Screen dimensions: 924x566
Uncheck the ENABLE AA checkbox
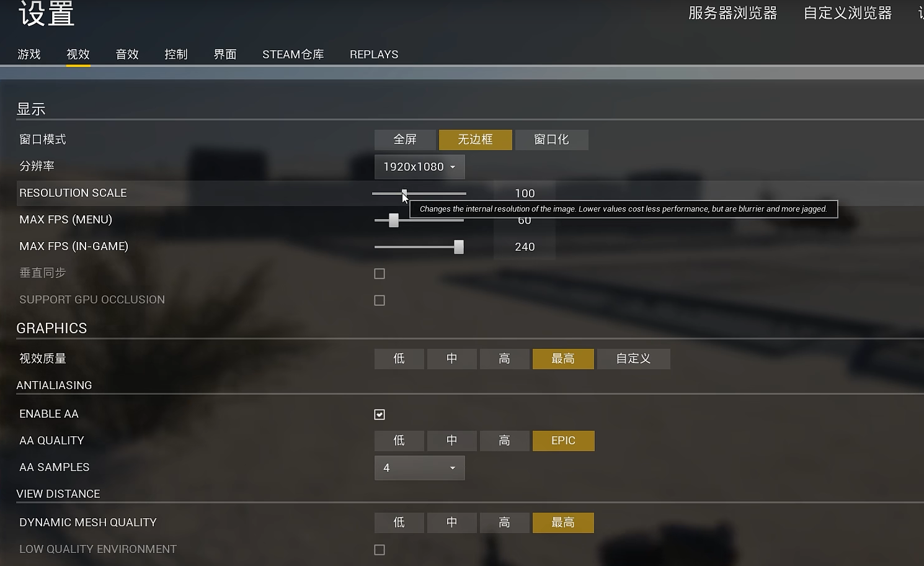(380, 415)
